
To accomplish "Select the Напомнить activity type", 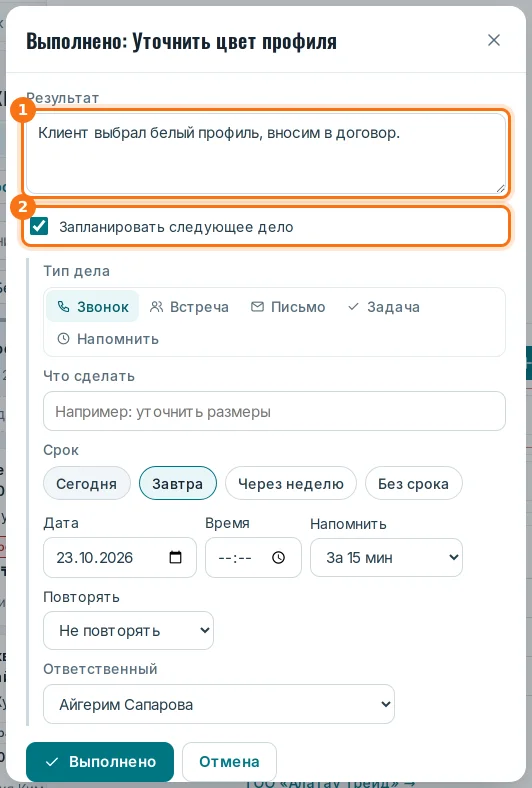I will tap(108, 339).
